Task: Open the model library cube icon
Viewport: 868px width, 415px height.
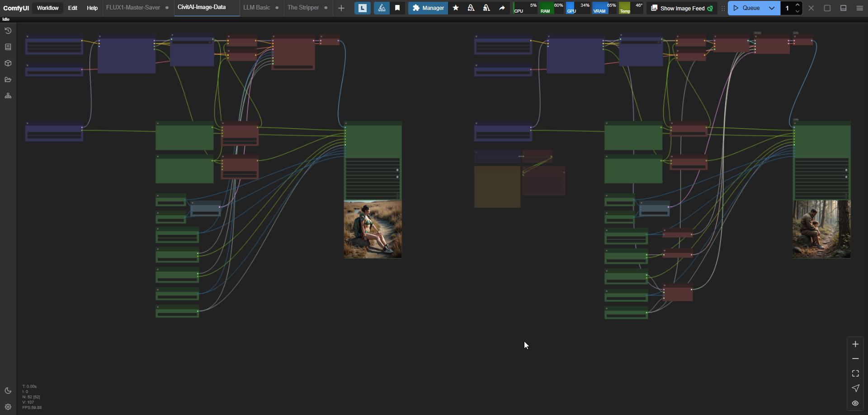Action: tap(8, 63)
